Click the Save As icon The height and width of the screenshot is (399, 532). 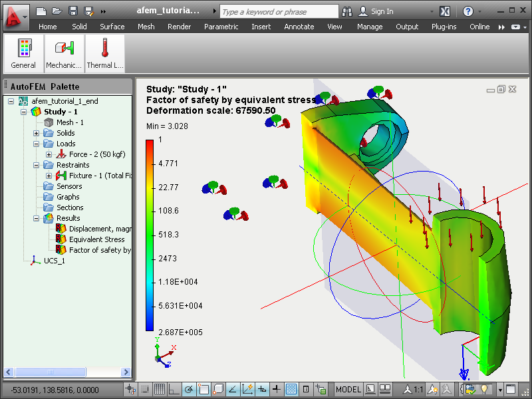pos(89,11)
